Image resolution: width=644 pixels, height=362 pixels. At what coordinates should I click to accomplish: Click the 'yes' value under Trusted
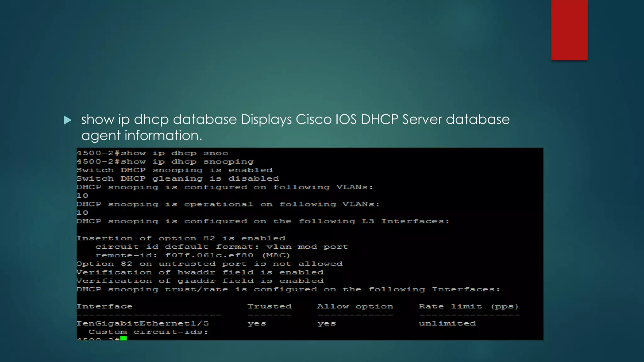[x=257, y=324]
